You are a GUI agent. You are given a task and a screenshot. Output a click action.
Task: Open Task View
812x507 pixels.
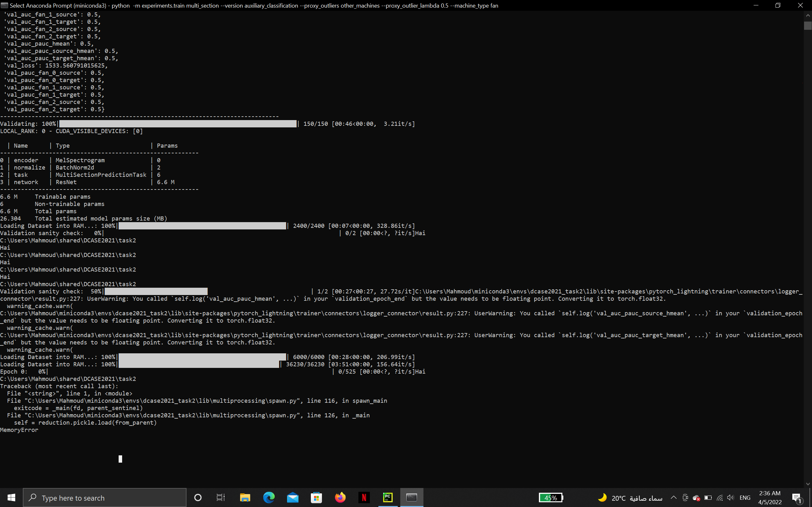[x=221, y=497]
